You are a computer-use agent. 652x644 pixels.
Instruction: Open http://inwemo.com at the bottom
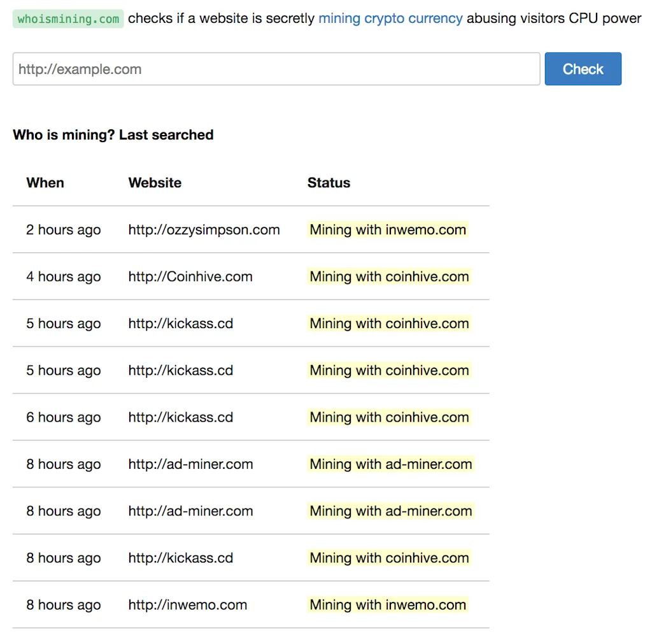tap(187, 605)
